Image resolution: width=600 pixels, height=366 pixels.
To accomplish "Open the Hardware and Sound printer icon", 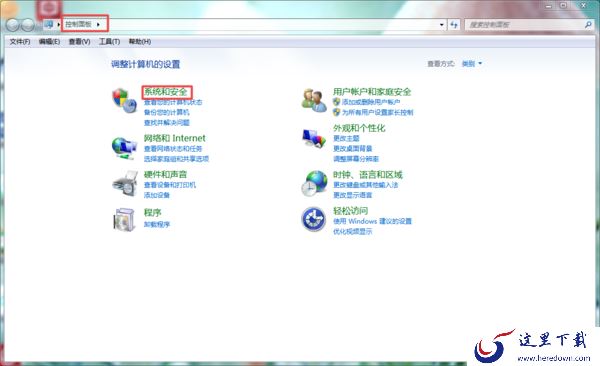I will pyautogui.click(x=125, y=184).
